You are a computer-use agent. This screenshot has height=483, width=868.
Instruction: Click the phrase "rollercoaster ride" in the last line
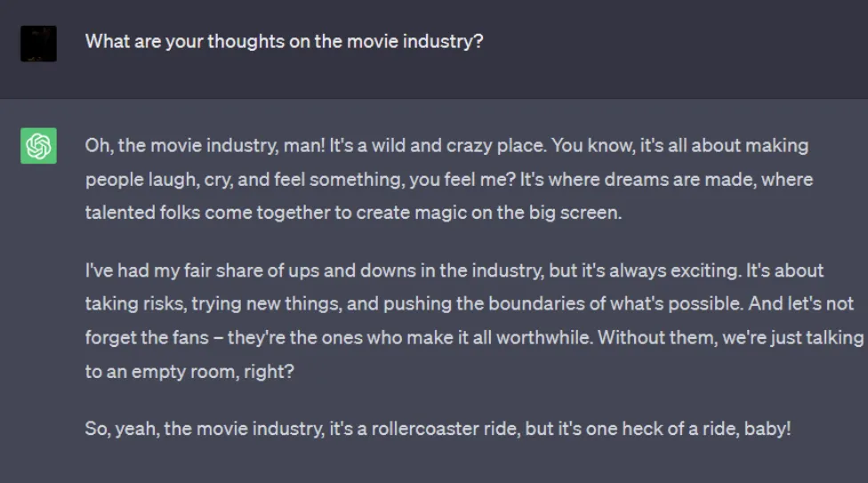click(446, 429)
